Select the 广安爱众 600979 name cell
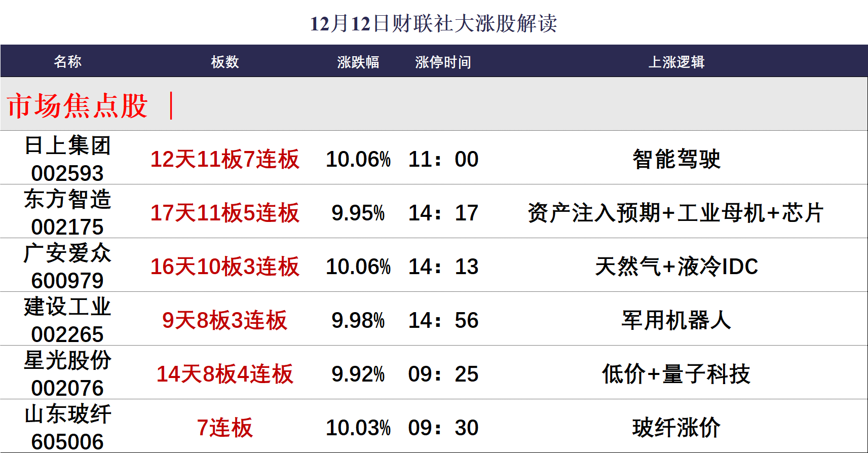868x453 pixels. (x=67, y=266)
